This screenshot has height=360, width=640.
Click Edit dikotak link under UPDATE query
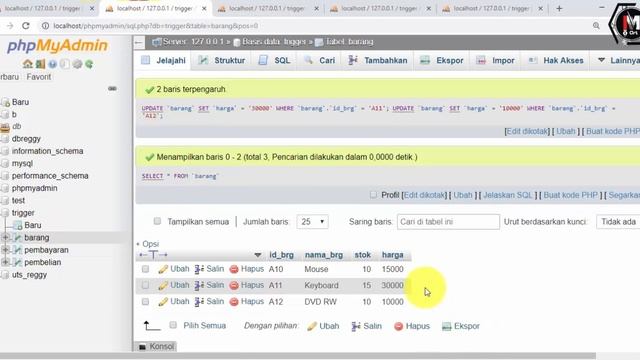pyautogui.click(x=527, y=131)
